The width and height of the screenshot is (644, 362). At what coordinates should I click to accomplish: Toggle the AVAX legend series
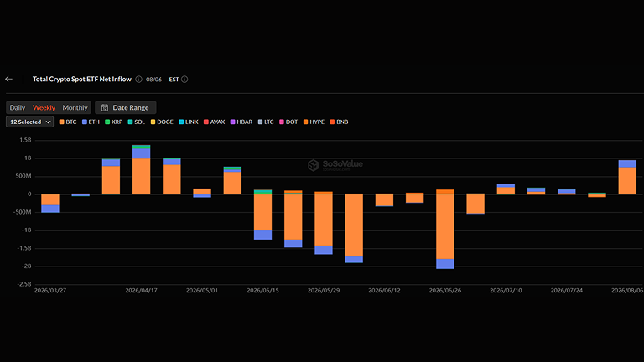[x=215, y=122]
